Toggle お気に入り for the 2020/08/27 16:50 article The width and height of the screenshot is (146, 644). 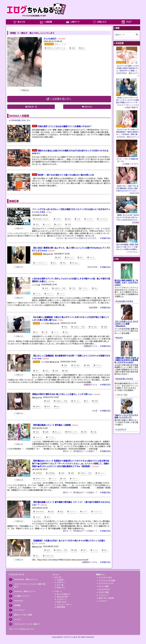pos(19,267)
